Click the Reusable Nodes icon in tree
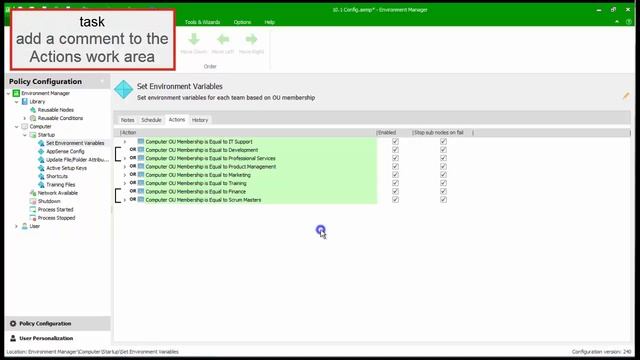This screenshot has width=640, height=360. pyautogui.click(x=33, y=110)
